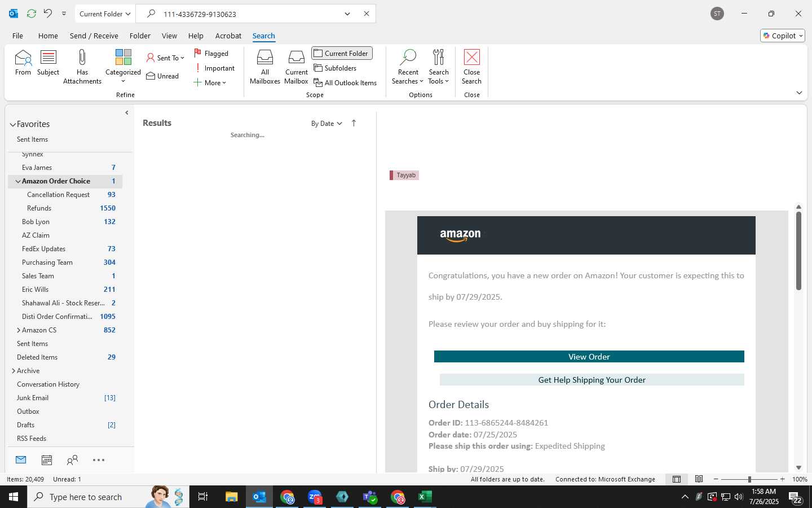Open the By Date sort dropdown
Screen dimensions: 812x508
click(x=326, y=124)
